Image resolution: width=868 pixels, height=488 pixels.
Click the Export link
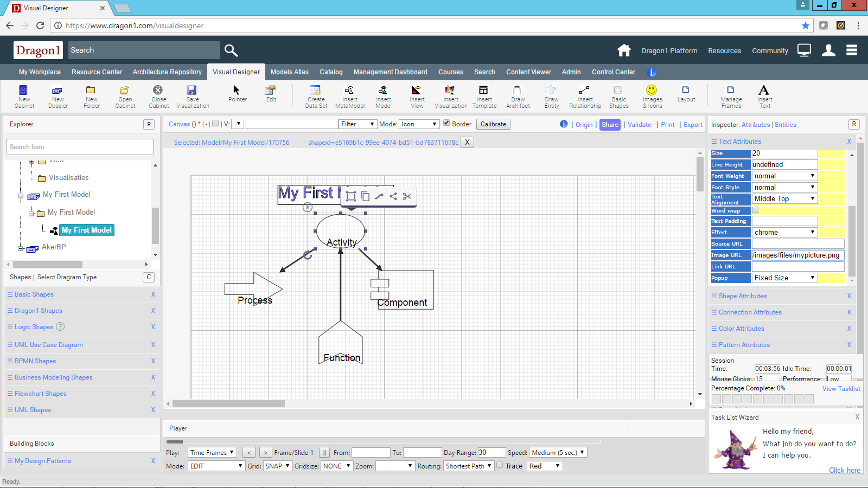point(693,125)
